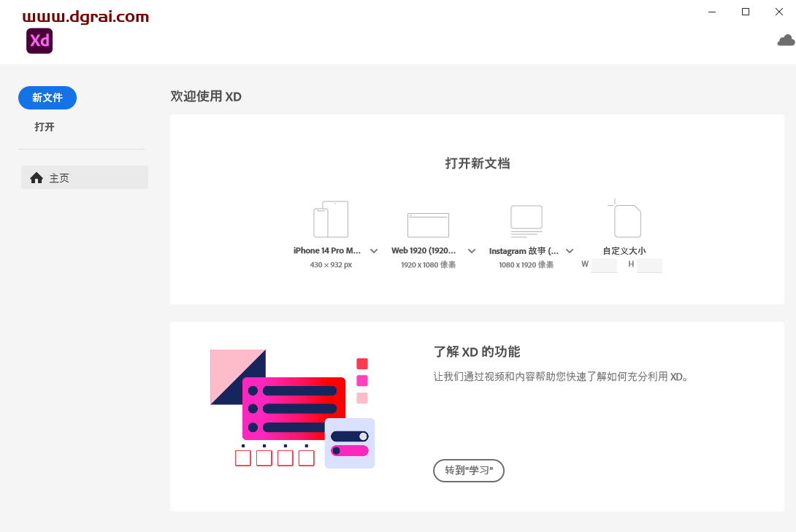
Task: Click the home icon next to 主页
Action: (37, 177)
